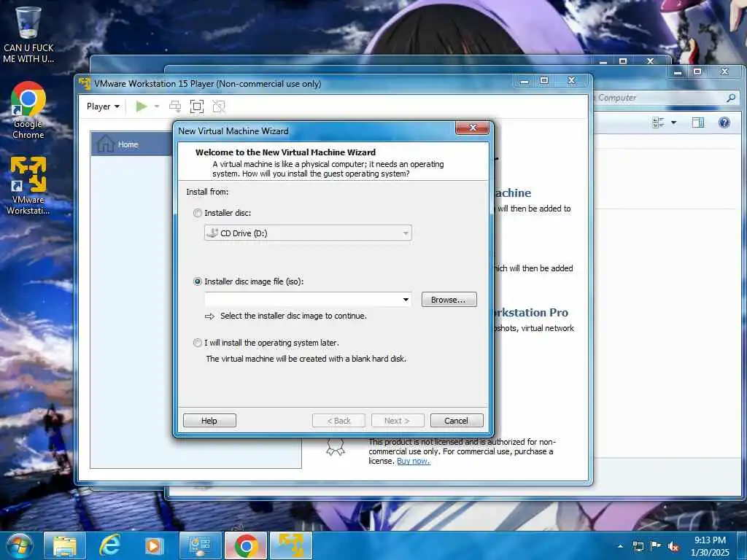This screenshot has width=747, height=560.
Task: Select the Installer disc radio button
Action: 197,213
